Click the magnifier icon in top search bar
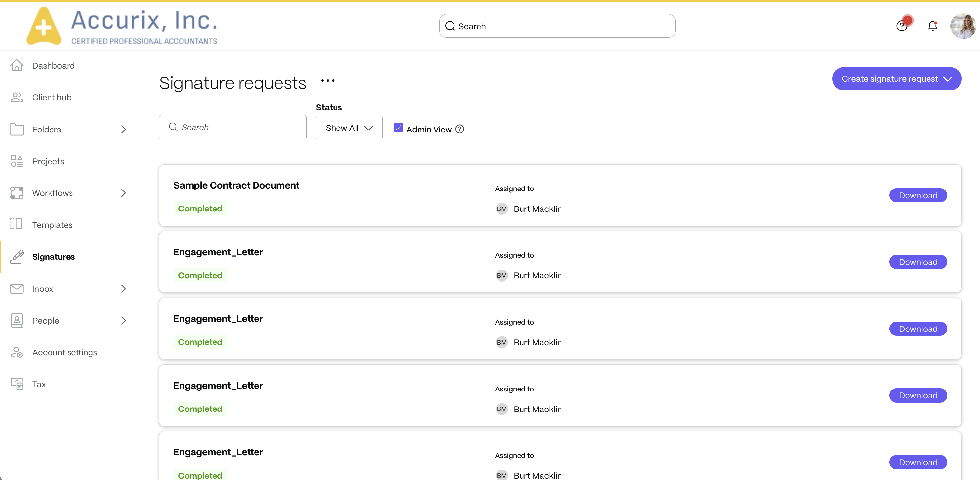This screenshot has height=480, width=980. pyautogui.click(x=450, y=26)
